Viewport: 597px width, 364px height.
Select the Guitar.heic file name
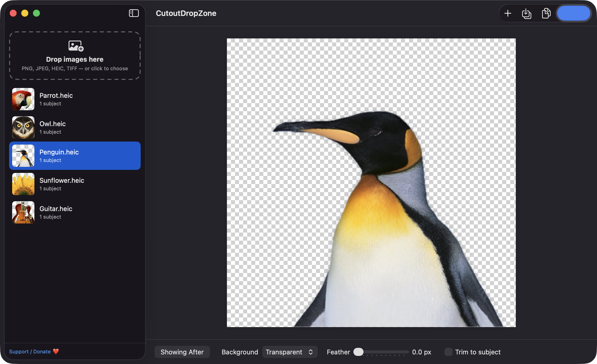click(56, 209)
